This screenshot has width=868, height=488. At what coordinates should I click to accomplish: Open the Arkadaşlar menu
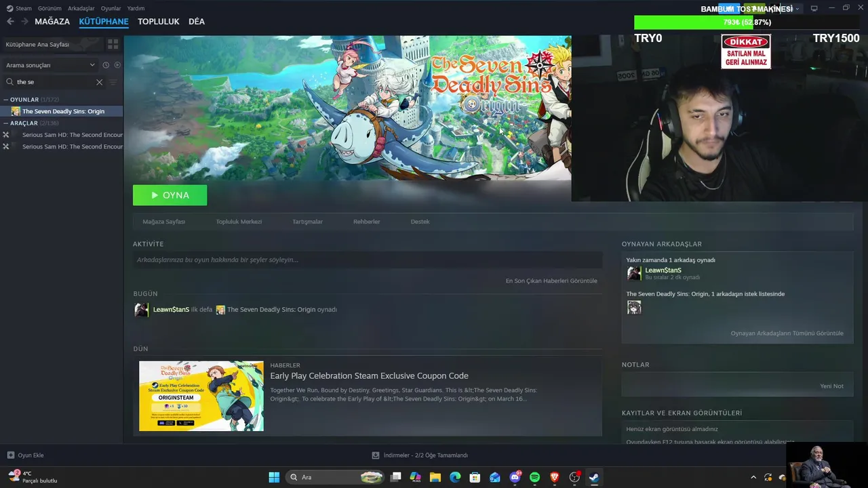(81, 8)
